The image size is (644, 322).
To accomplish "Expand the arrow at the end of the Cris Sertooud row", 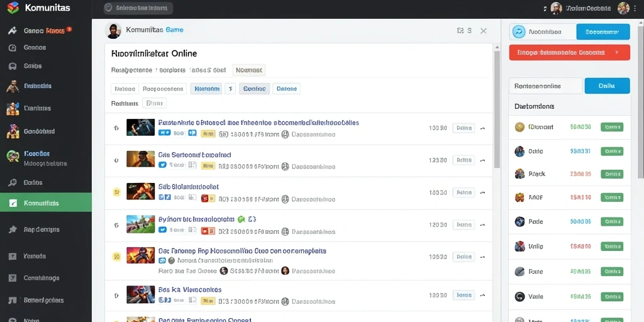I will [482, 160].
